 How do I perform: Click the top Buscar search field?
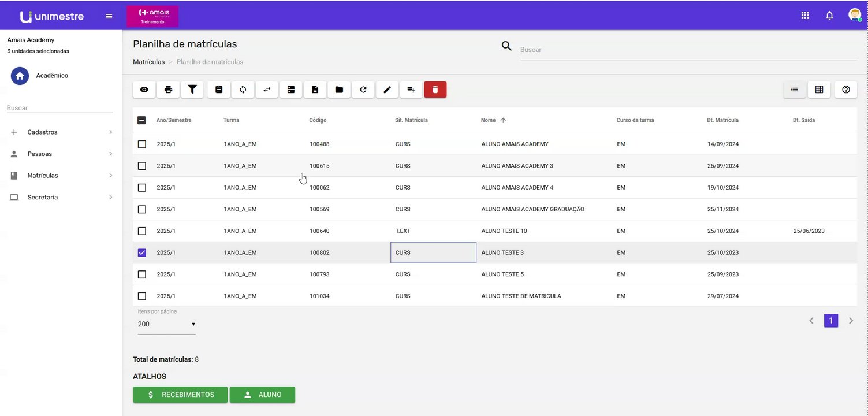688,50
